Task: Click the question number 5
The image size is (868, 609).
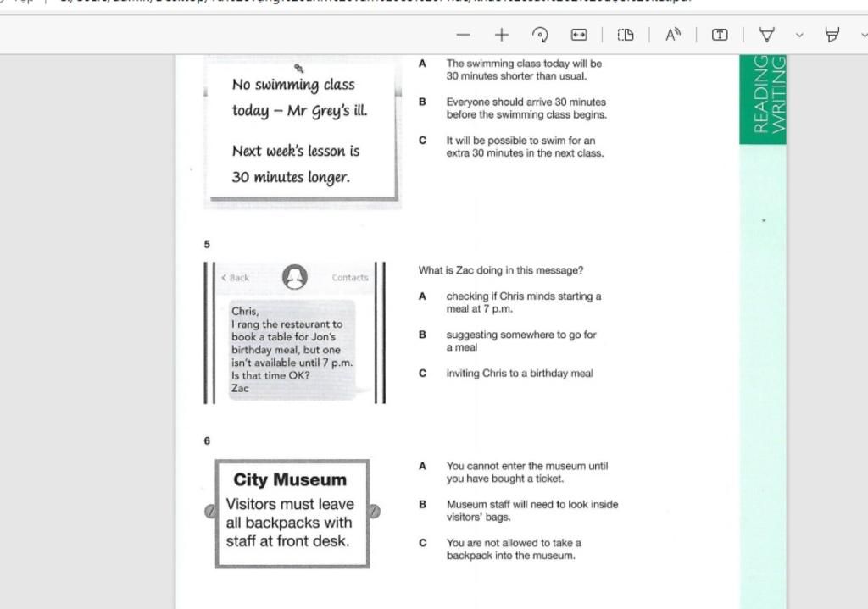Action: [x=207, y=245]
